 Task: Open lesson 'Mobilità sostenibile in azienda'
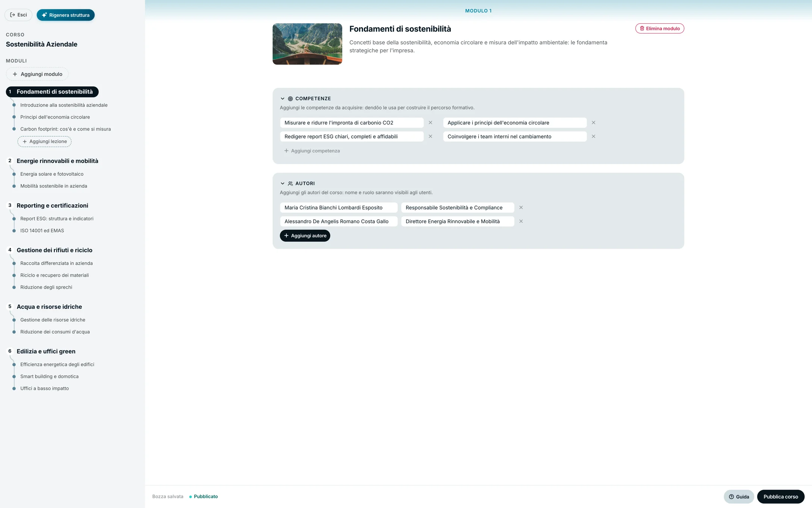(x=53, y=186)
